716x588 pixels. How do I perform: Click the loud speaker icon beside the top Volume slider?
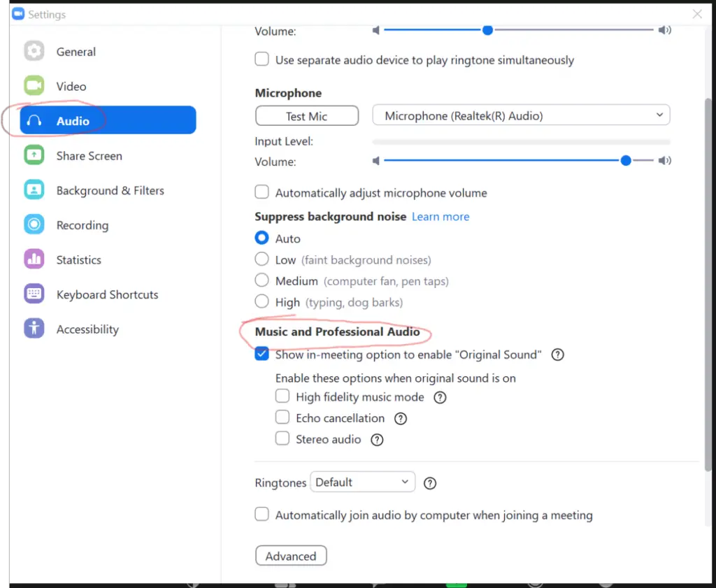pyautogui.click(x=664, y=30)
